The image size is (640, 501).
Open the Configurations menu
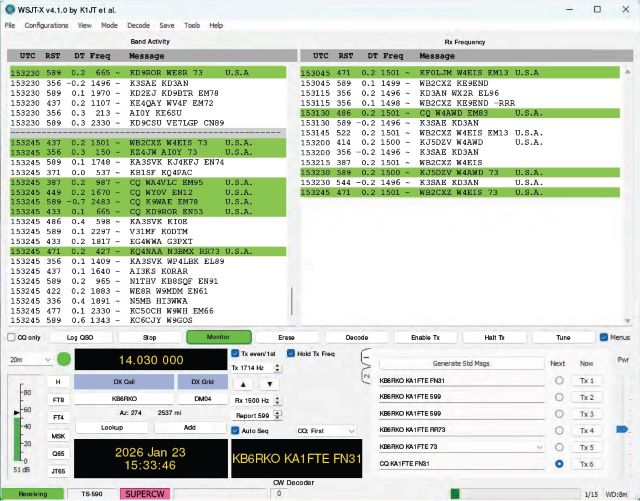click(46, 24)
